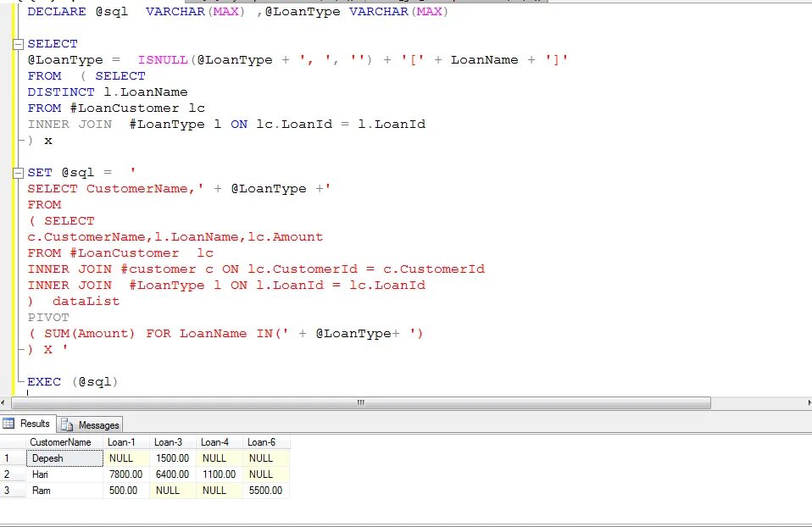Select the Loan-1 column header
Image resolution: width=812 pixels, height=527 pixels.
[x=126, y=442]
